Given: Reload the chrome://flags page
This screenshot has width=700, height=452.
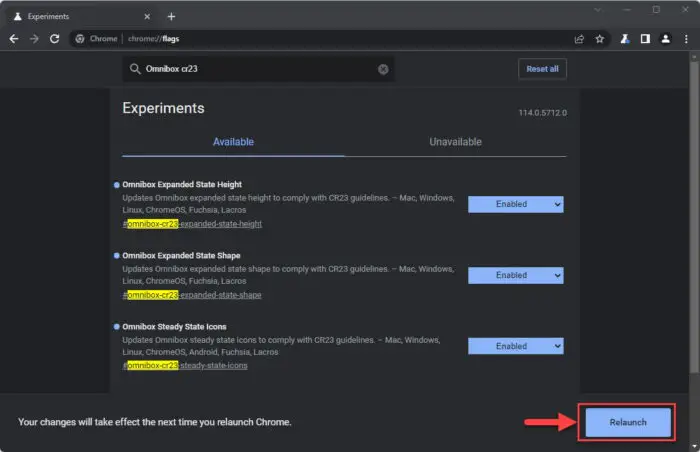Looking at the screenshot, I should pos(57,39).
